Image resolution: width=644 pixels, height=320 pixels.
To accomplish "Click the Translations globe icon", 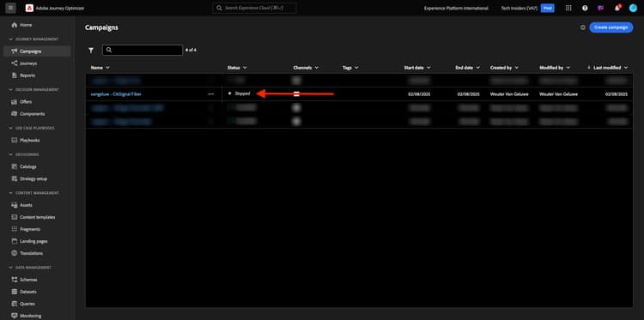I will coord(15,254).
